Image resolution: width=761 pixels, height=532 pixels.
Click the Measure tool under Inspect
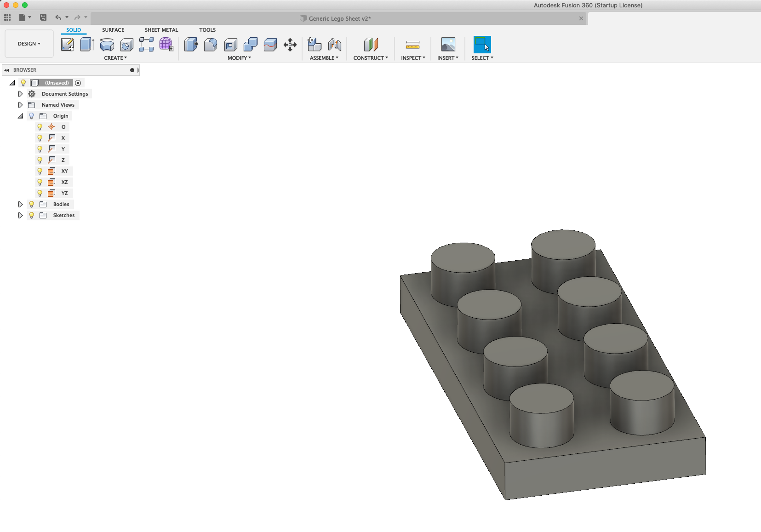(412, 45)
